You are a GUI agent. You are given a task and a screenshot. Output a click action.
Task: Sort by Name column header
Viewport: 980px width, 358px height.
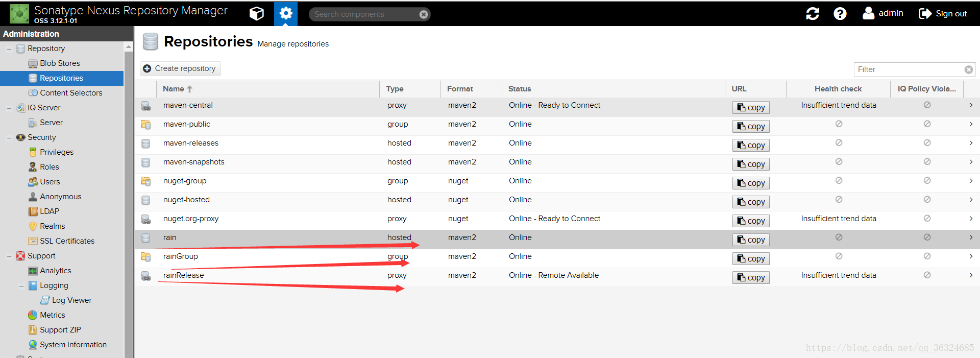click(x=267, y=89)
